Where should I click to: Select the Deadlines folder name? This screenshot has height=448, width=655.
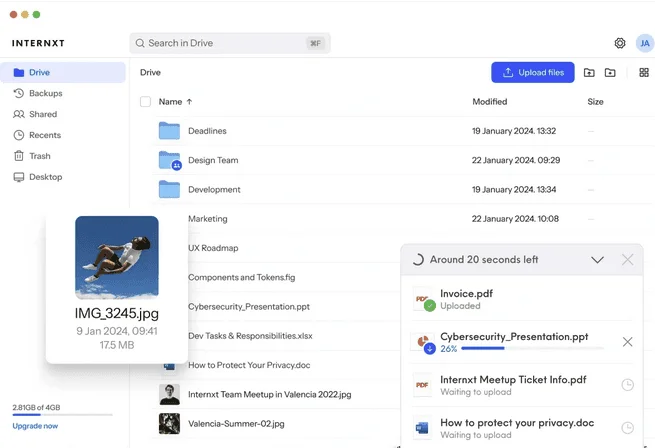click(x=207, y=131)
